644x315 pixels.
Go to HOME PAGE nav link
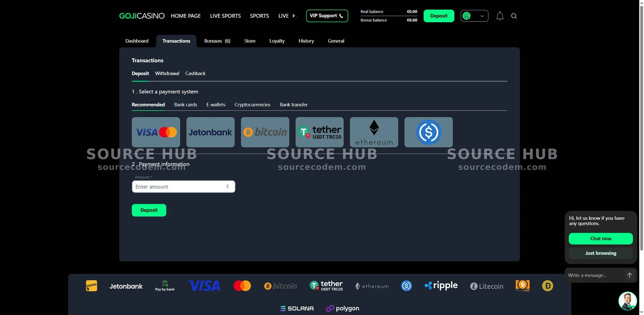click(186, 16)
